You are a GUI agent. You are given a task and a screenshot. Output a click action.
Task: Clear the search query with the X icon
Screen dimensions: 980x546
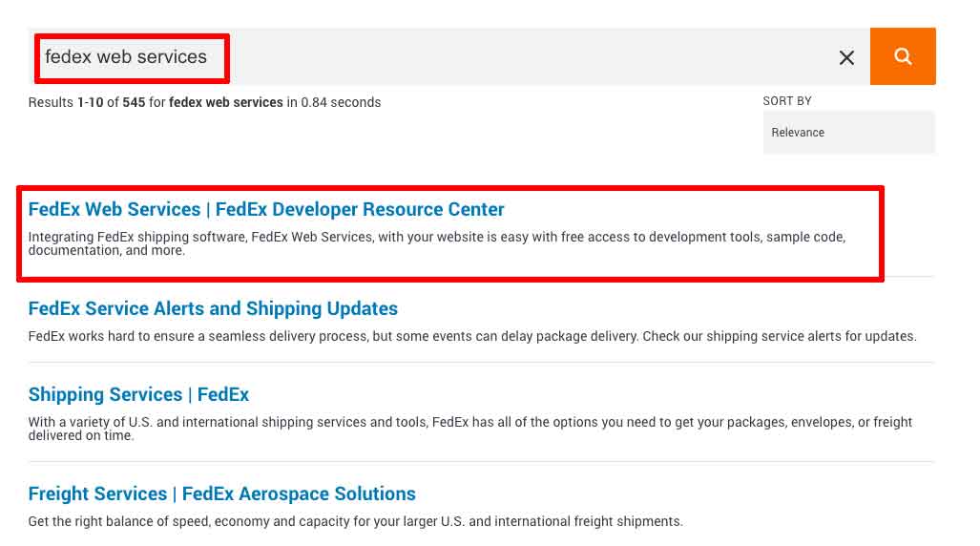coord(846,58)
